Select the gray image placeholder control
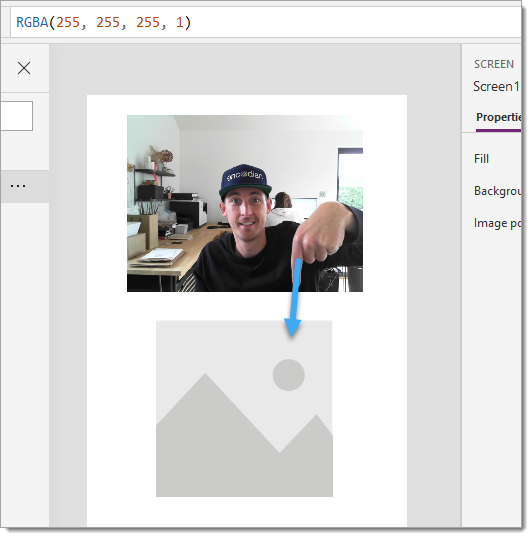The height and width of the screenshot is (538, 532). 244,409
